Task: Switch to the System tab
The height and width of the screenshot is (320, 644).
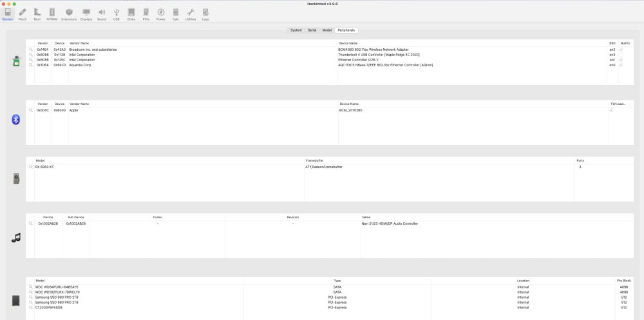Action: (296, 30)
